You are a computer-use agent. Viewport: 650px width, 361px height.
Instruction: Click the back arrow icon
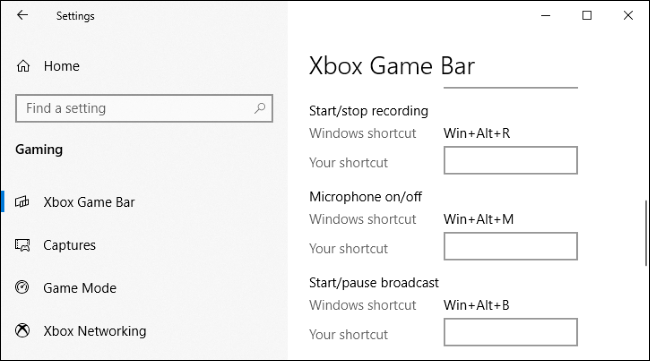coord(22,15)
